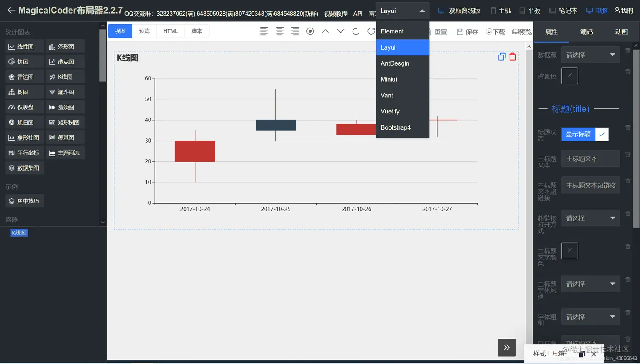Click the align right toolbar icon

click(295, 31)
